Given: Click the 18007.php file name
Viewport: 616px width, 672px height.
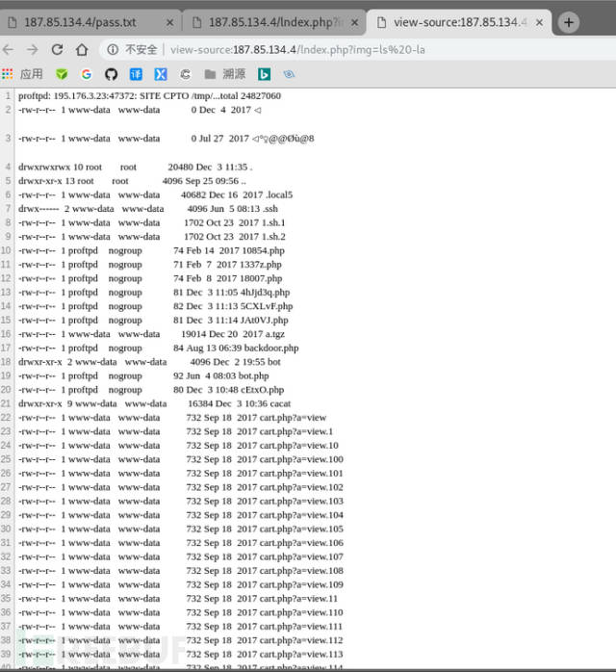Looking at the screenshot, I should (x=261, y=278).
